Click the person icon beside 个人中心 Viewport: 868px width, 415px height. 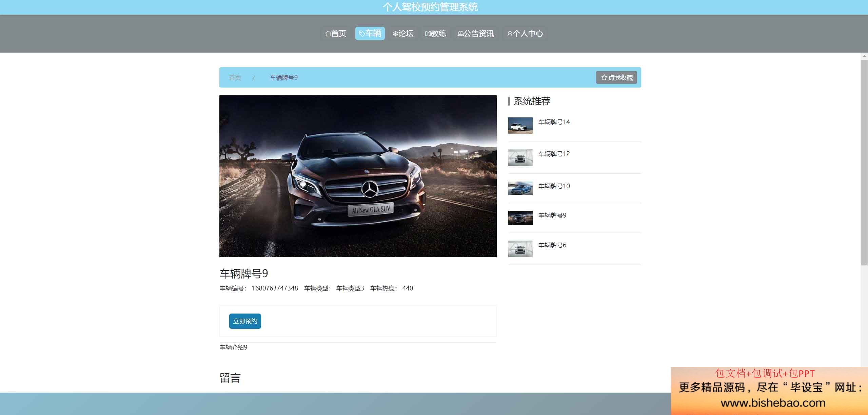pos(509,34)
